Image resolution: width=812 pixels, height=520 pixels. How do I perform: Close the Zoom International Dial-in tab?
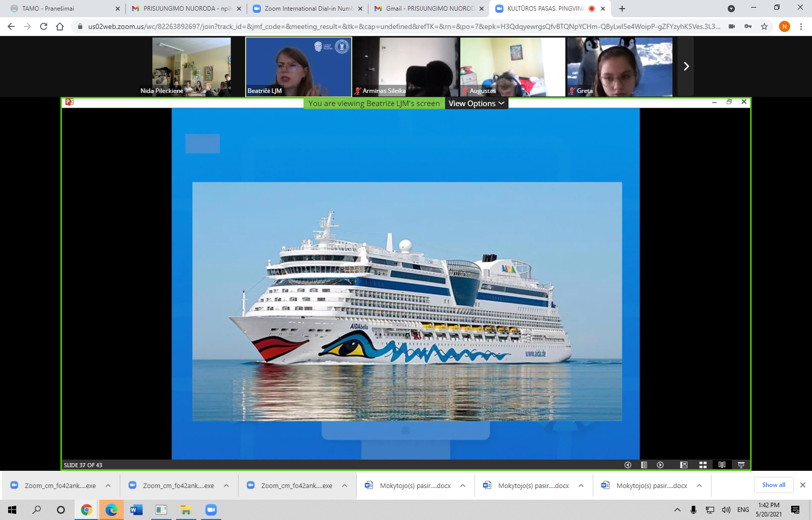coord(360,9)
